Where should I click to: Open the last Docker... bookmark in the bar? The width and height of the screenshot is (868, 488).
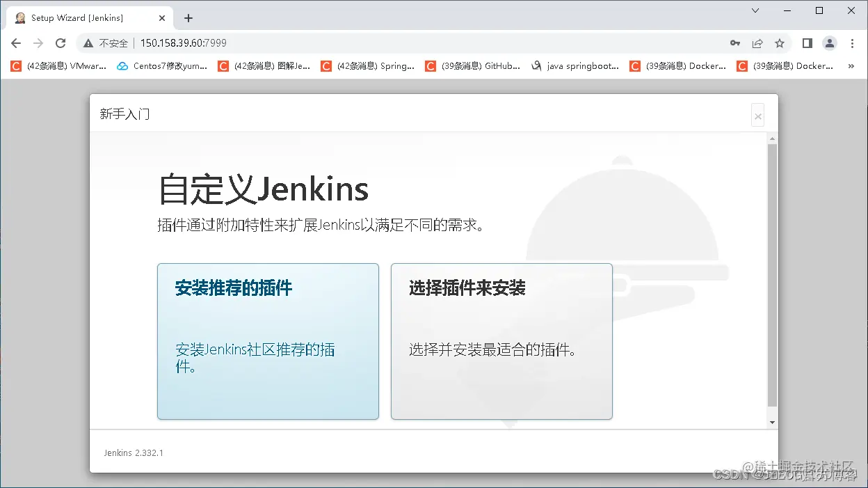[785, 66]
